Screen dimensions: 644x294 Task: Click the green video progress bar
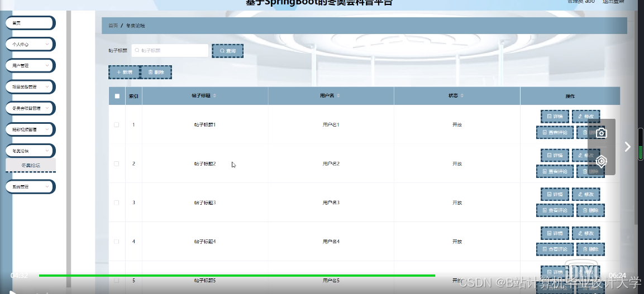237,276
